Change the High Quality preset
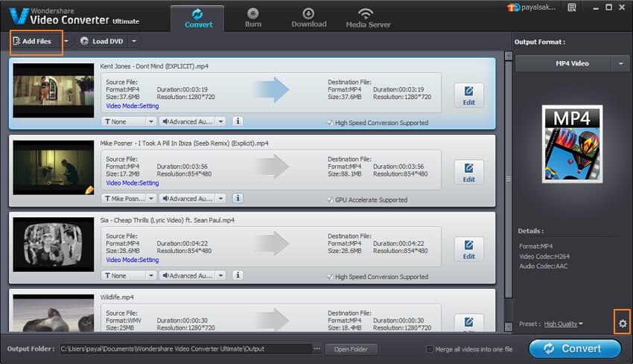This screenshot has height=364, width=633. pos(563,324)
